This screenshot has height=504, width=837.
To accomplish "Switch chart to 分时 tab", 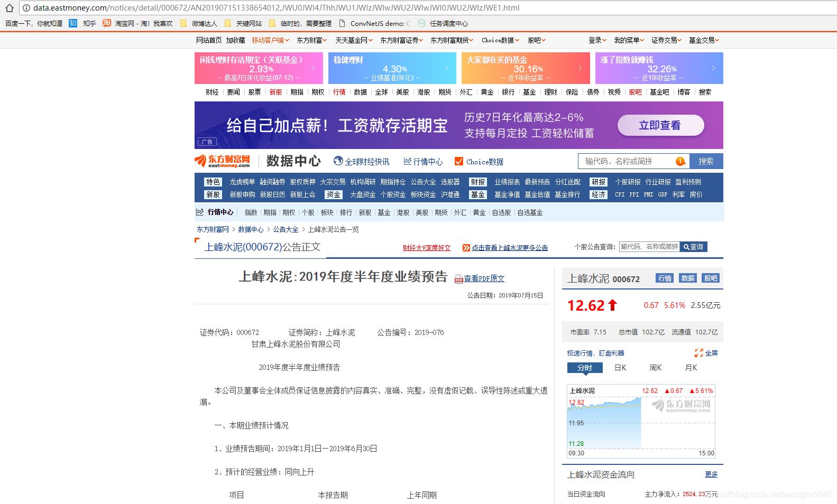I will (585, 368).
